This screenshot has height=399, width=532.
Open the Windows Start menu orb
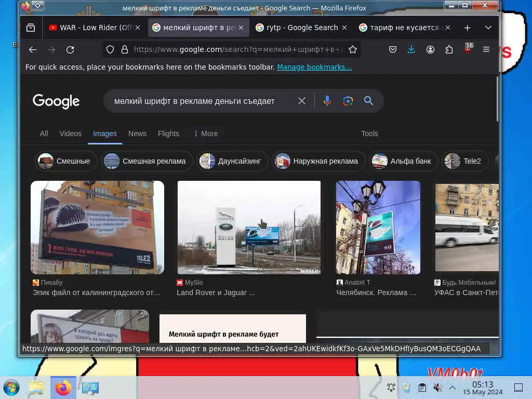(11, 388)
